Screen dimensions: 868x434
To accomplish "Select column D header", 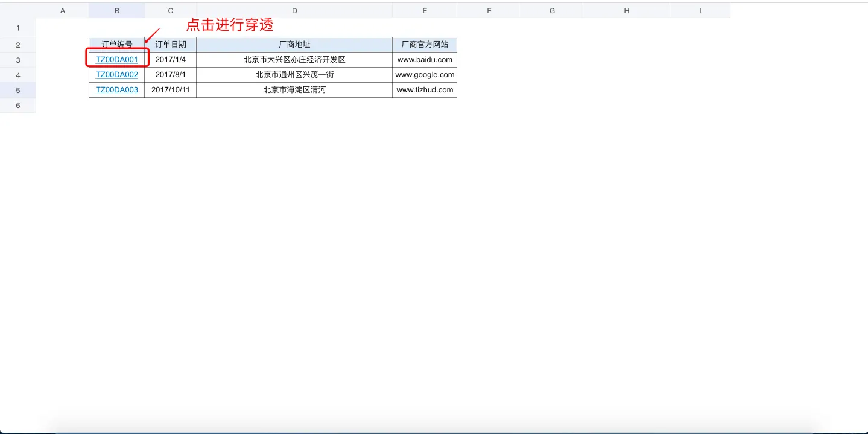I will pyautogui.click(x=294, y=11).
